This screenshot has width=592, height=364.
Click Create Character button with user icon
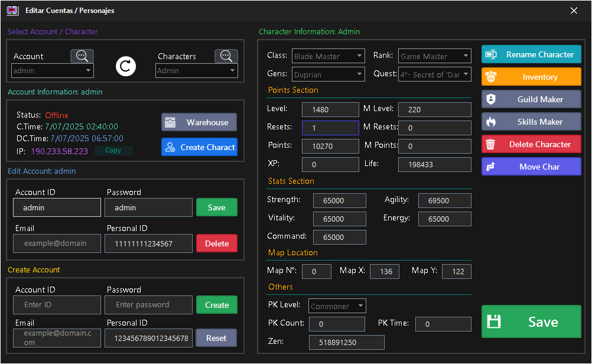point(199,147)
